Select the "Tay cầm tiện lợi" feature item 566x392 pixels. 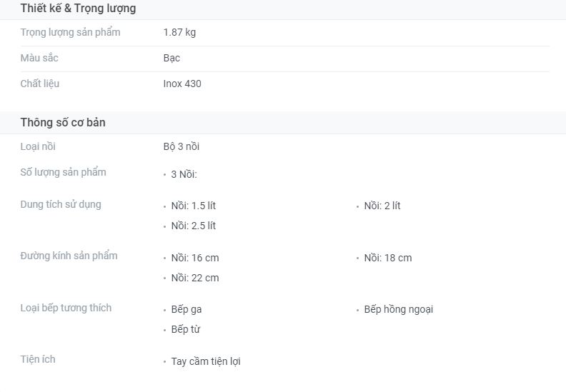206,361
